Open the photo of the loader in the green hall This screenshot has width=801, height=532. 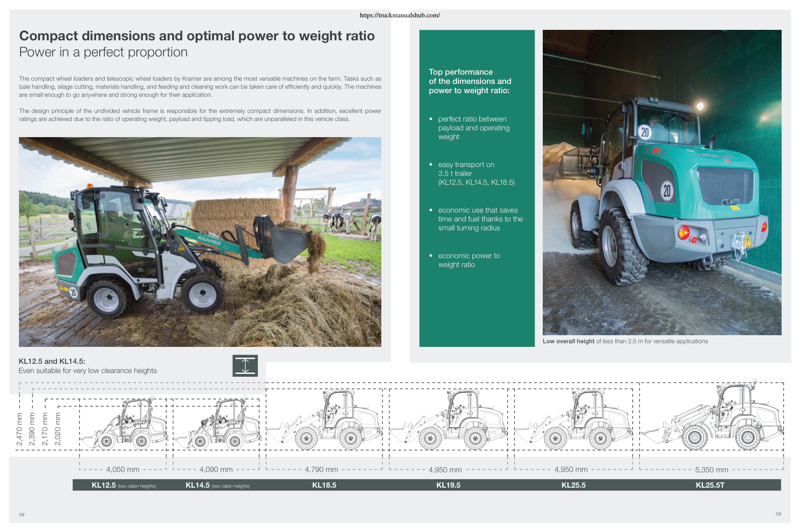662,182
